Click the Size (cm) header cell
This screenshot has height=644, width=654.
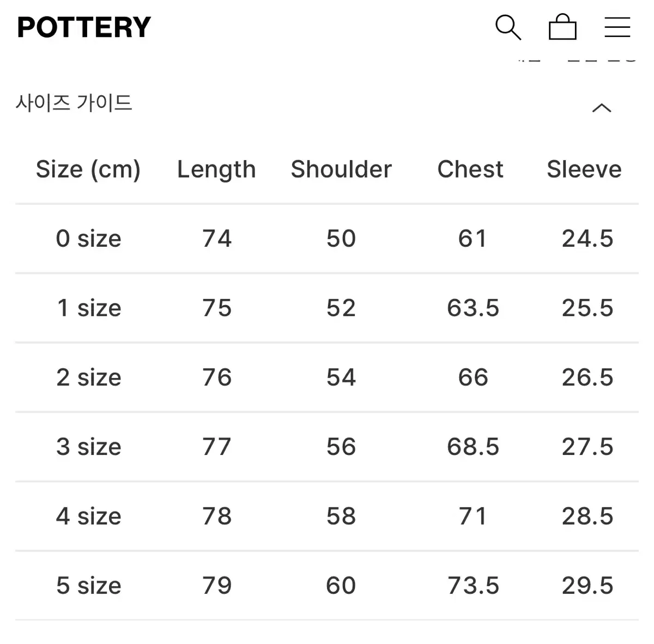click(88, 169)
